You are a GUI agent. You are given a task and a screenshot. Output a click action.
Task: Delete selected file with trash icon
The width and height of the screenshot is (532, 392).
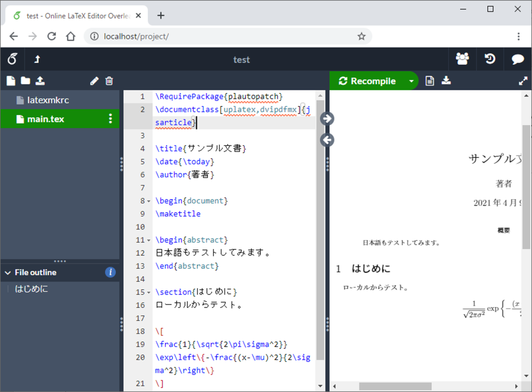coord(109,81)
